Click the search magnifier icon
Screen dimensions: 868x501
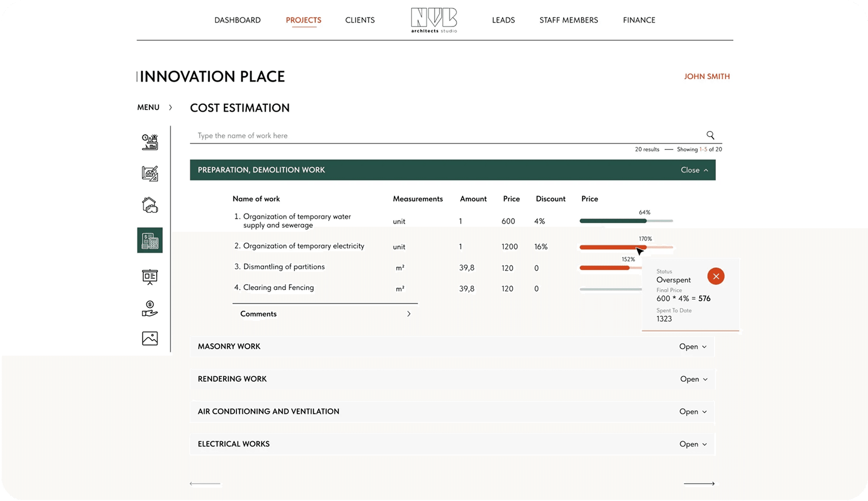coord(710,135)
